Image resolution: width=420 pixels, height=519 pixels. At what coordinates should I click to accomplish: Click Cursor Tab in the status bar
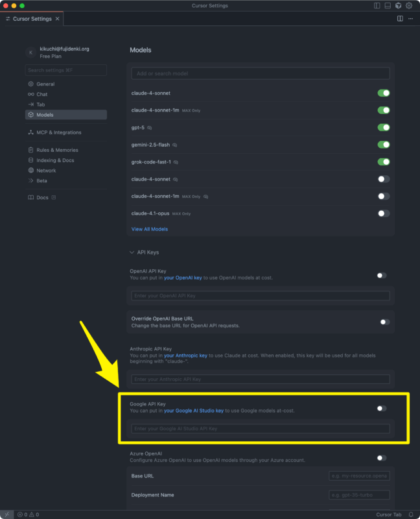pos(389,514)
